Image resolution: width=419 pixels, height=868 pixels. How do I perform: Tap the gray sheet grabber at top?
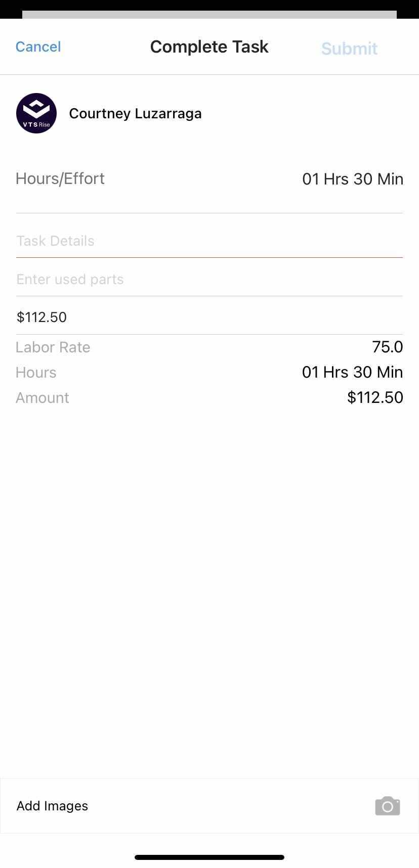(209, 15)
